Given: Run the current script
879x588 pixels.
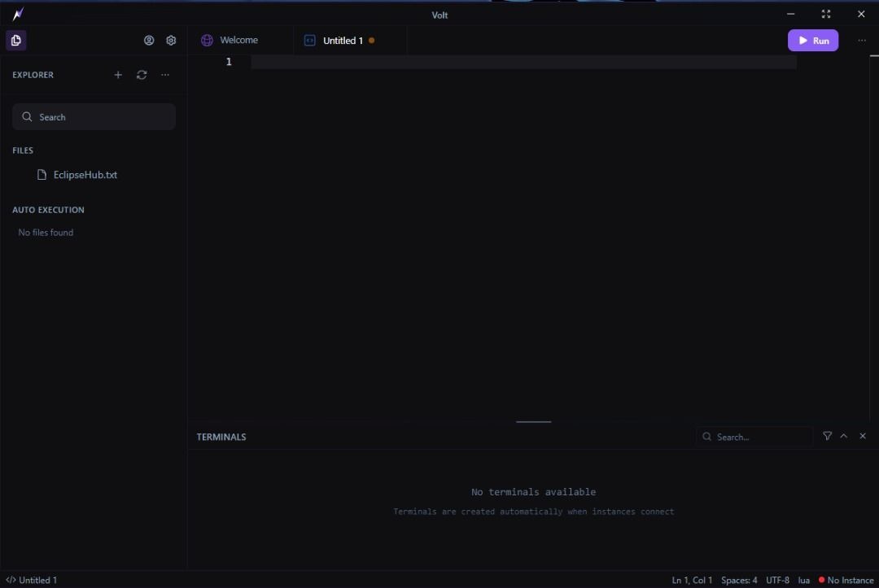Looking at the screenshot, I should [812, 41].
